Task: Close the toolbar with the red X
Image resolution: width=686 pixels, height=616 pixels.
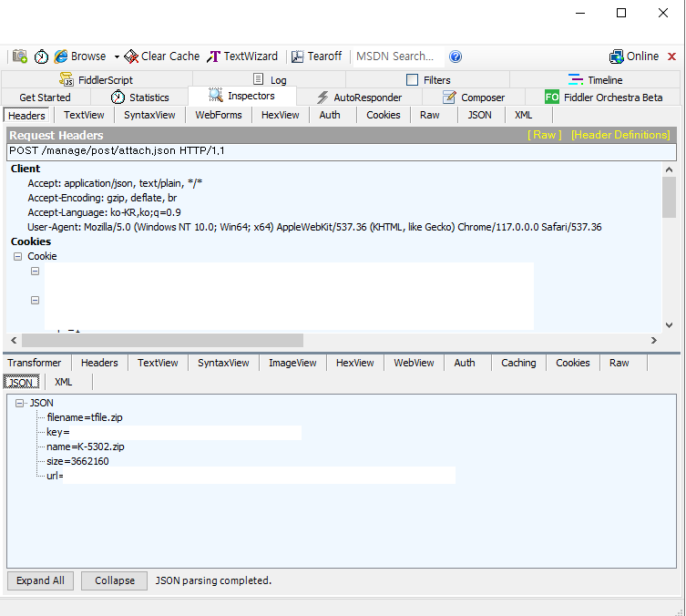Action: (x=672, y=56)
